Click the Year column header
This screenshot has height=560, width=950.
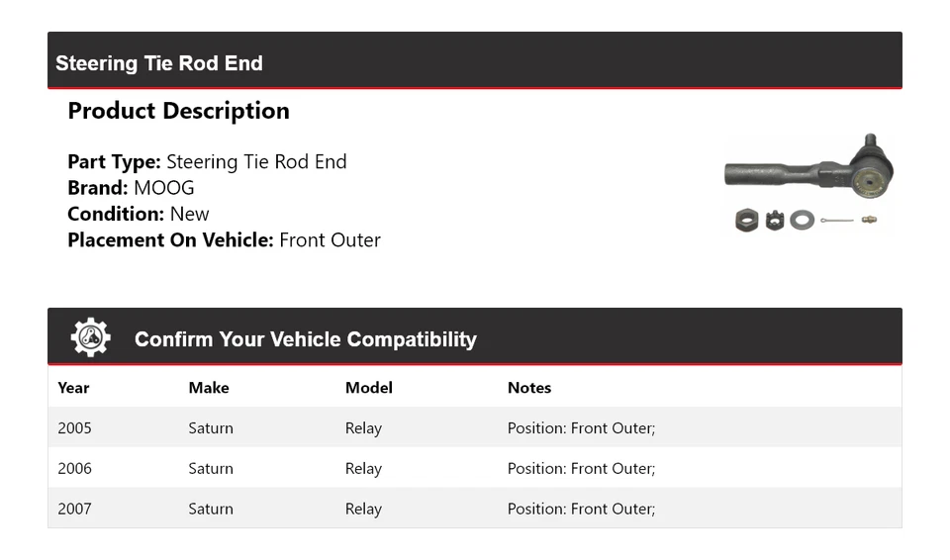point(73,388)
